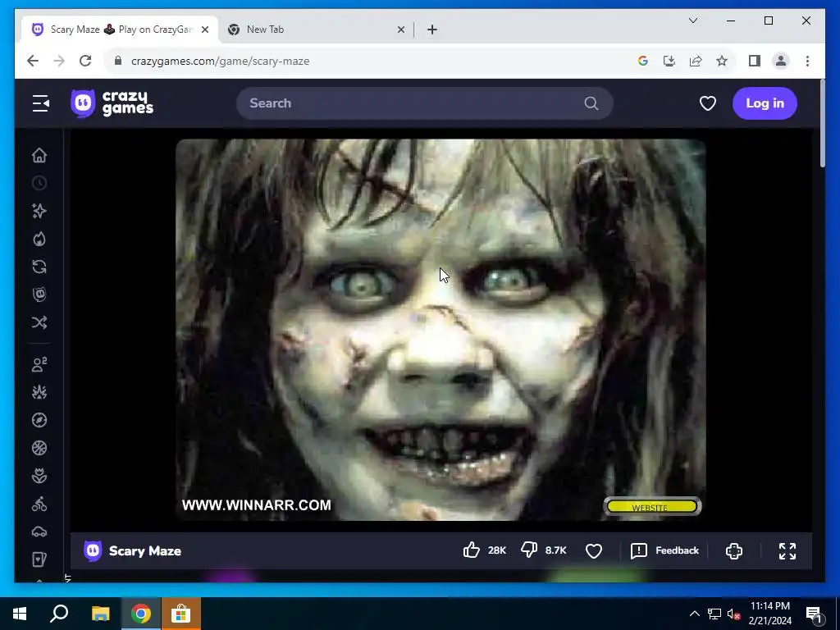The height and width of the screenshot is (630, 840).
Task: Bookmark this page star icon
Action: 722,61
